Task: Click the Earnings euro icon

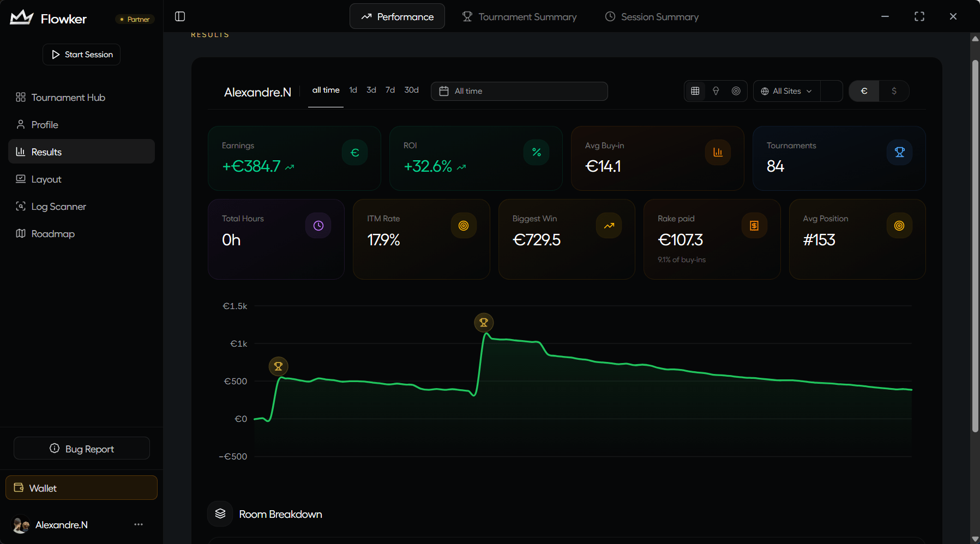Action: (x=355, y=153)
